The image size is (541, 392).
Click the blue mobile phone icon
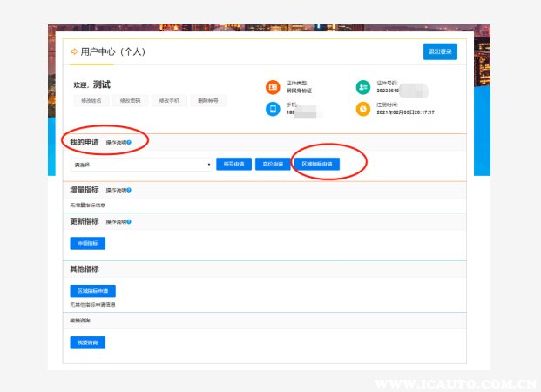[273, 109]
